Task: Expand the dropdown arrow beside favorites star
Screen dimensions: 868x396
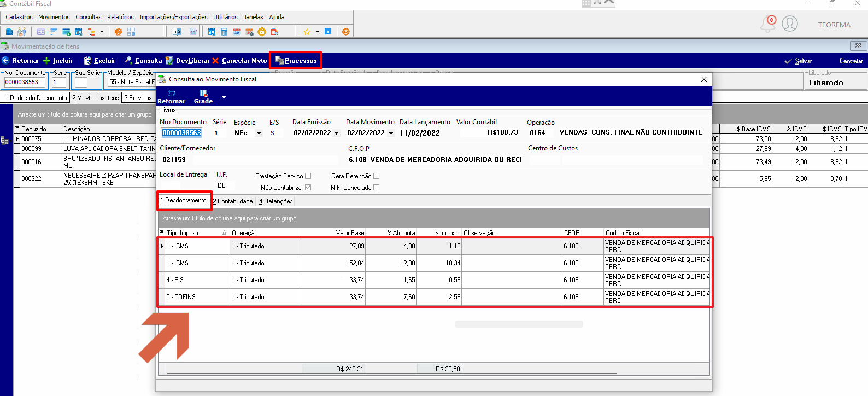Action: 318,32
